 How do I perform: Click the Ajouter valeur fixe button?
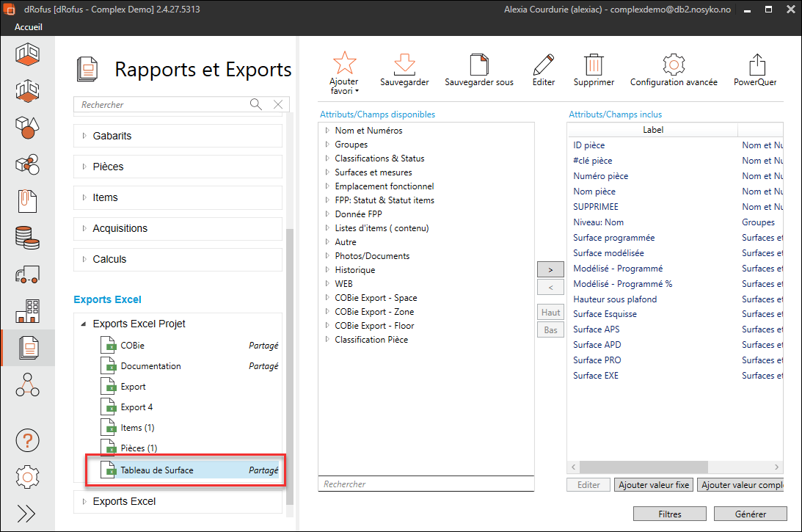pos(653,485)
